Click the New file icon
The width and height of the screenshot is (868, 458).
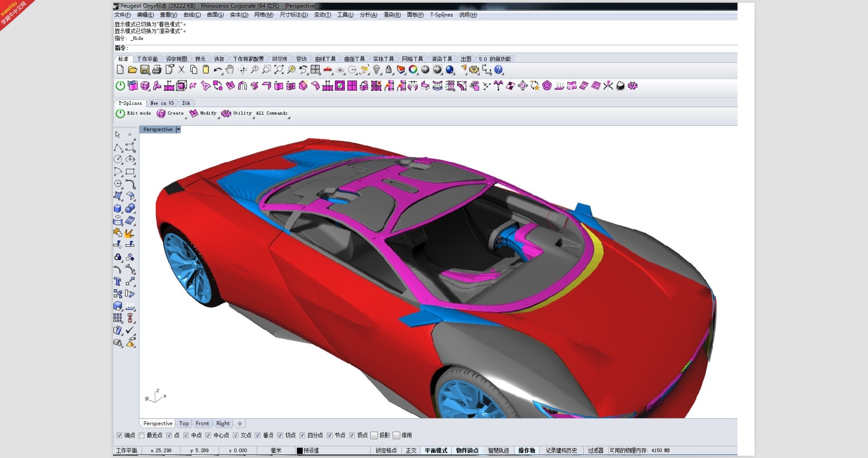[120, 70]
